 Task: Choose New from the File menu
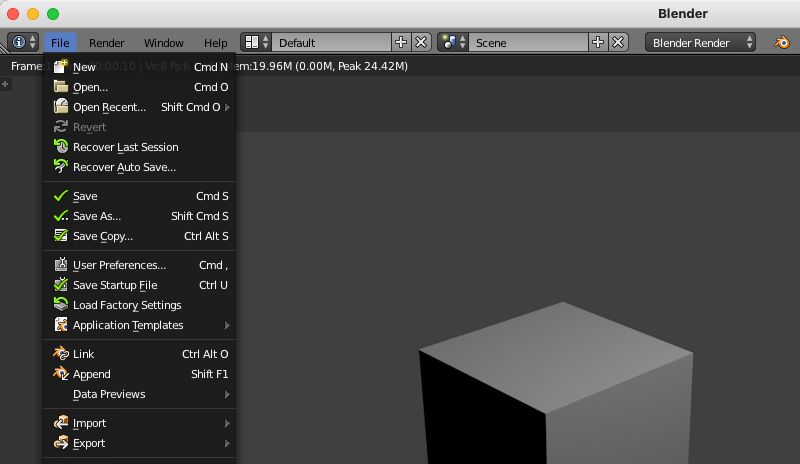coord(140,67)
